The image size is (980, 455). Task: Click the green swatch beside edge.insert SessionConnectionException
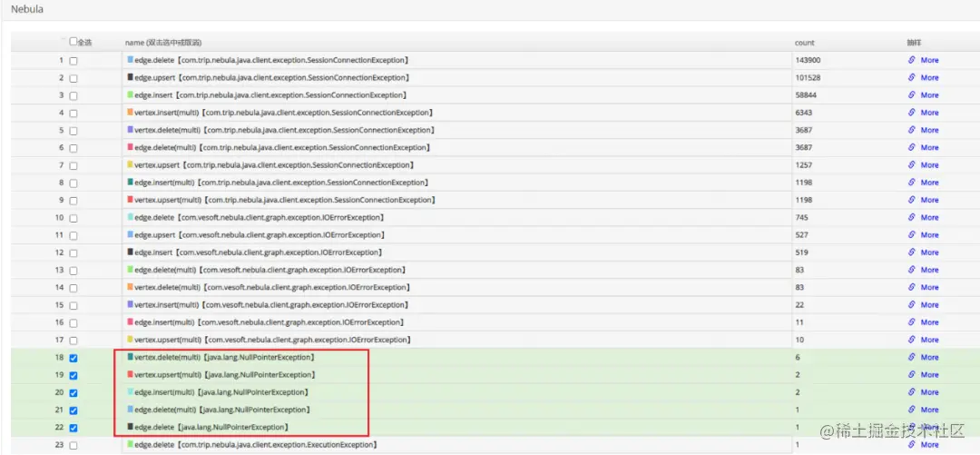click(x=131, y=94)
